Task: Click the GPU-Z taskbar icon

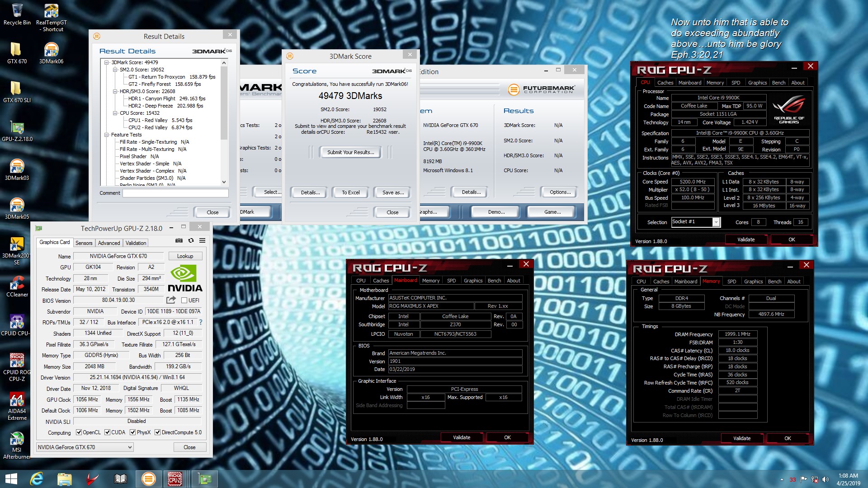Action: (205, 479)
